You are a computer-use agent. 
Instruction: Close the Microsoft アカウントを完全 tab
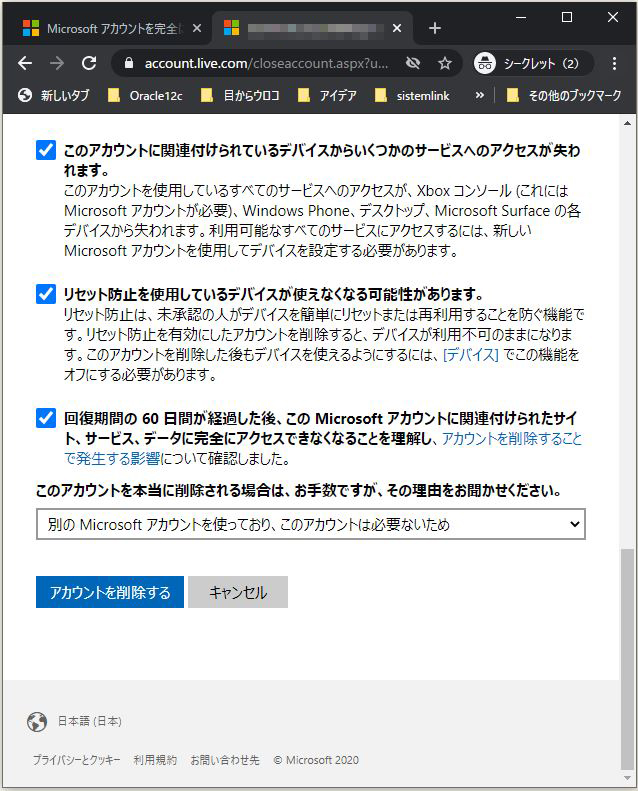197,28
